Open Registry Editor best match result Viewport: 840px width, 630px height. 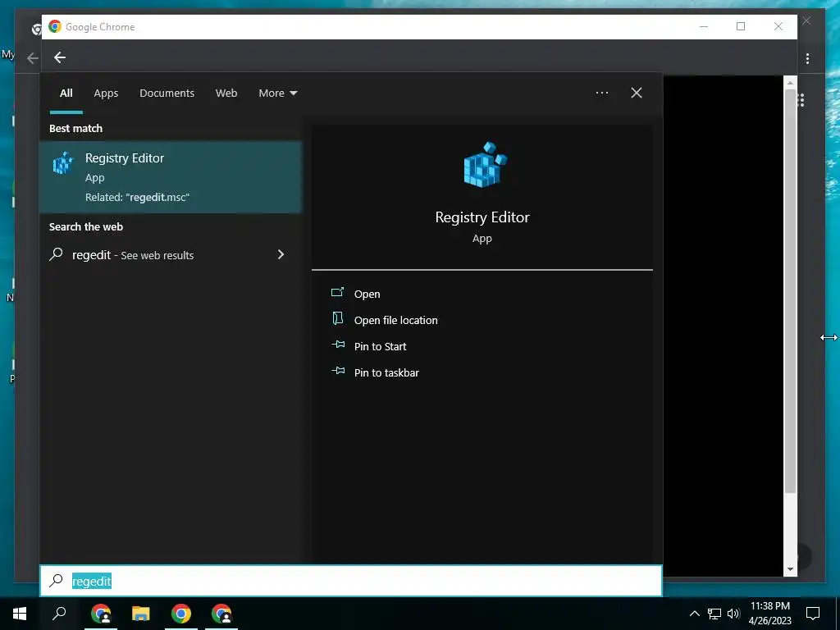point(171,177)
